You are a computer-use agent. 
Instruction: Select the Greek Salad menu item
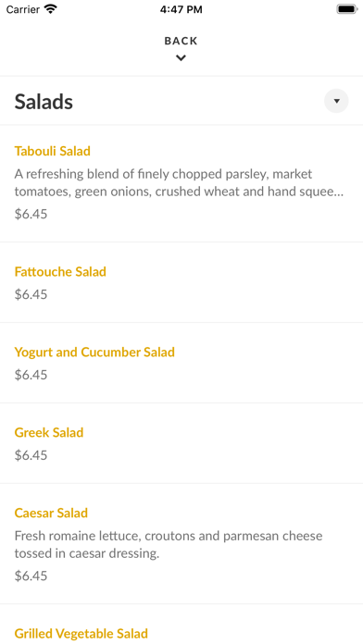pyautogui.click(x=49, y=432)
